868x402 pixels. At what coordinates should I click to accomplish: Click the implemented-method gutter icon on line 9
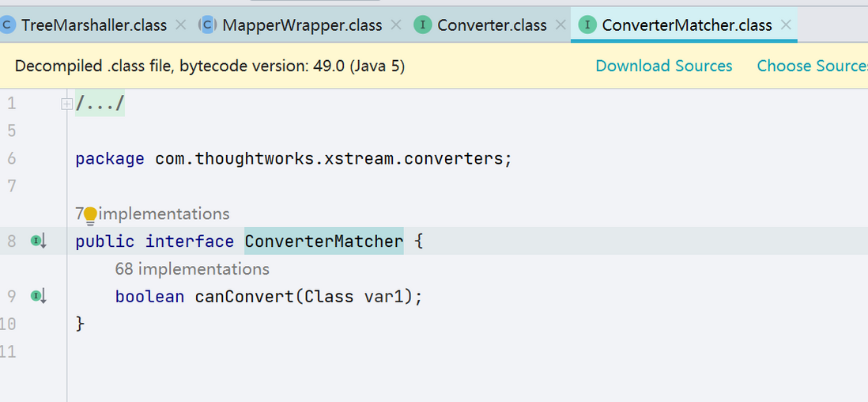39,297
